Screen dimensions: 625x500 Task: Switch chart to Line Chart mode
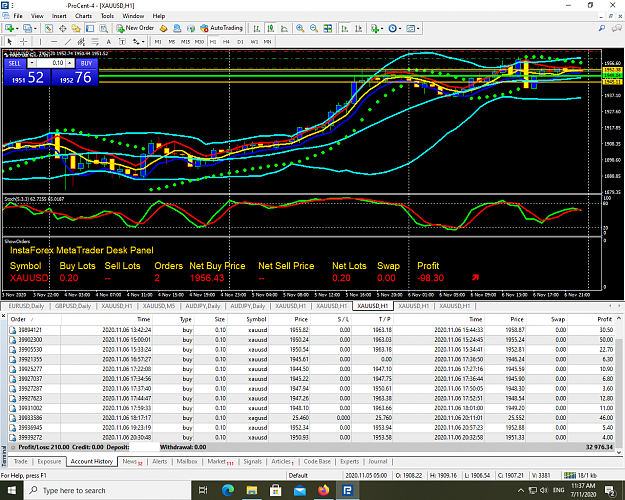[x=284, y=28]
